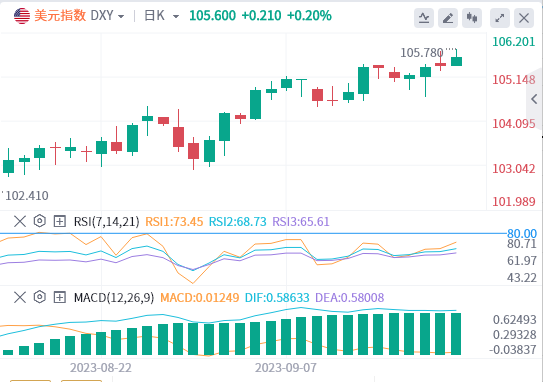The image size is (543, 382).
Task: Open RSI indicator settings
Action: pyautogui.click(x=39, y=221)
